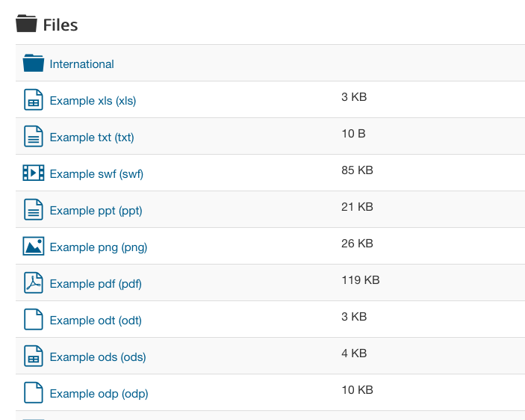Click the spreadsheet icon for Example xls
Viewport: 525px width, 420px height.
[x=34, y=99]
